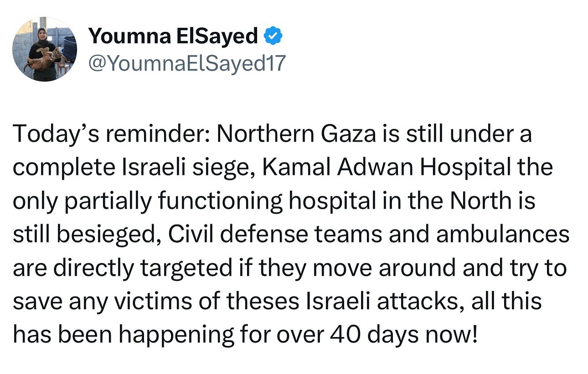Screen dimensions: 588x374
Task: Open Youmna ElSayed's profile picture
Action: click(x=44, y=49)
